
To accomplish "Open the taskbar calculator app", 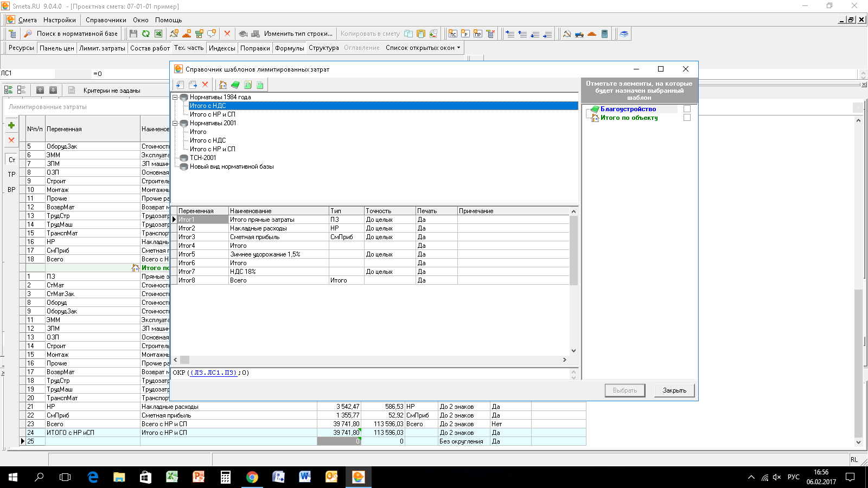I will click(226, 477).
